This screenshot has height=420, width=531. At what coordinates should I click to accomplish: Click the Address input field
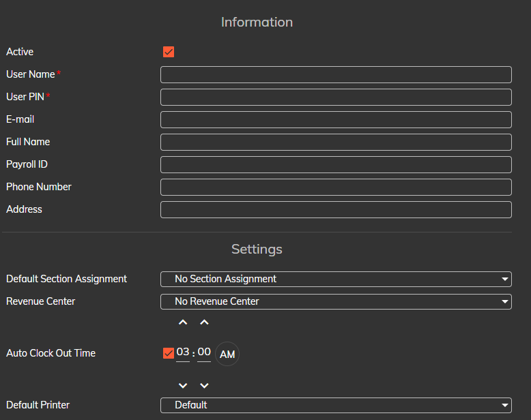[336, 209]
